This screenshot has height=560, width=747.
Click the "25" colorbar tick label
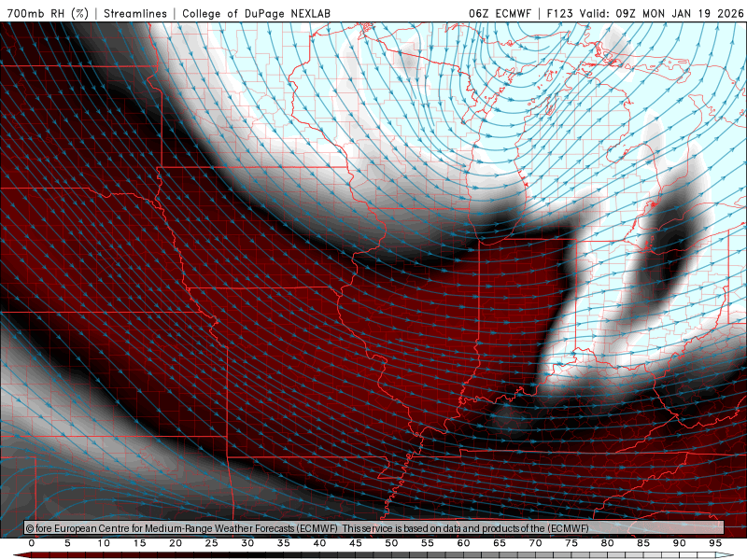click(212, 543)
